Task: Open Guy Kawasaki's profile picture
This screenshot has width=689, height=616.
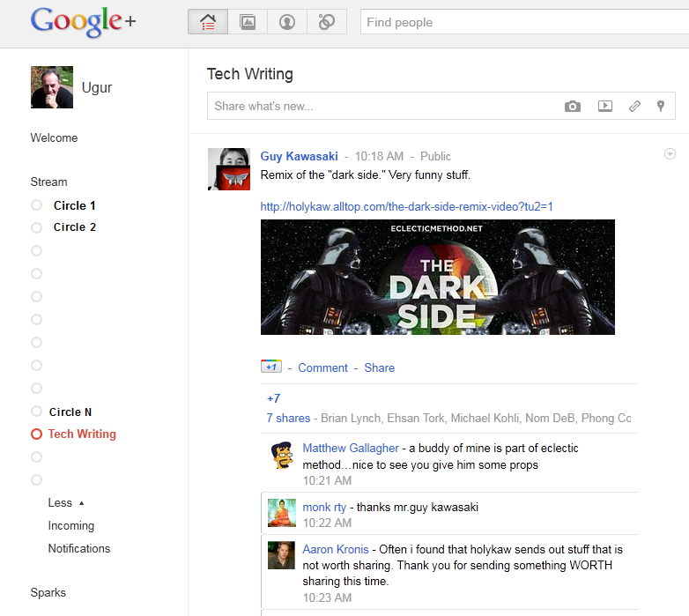Action: tap(229, 169)
